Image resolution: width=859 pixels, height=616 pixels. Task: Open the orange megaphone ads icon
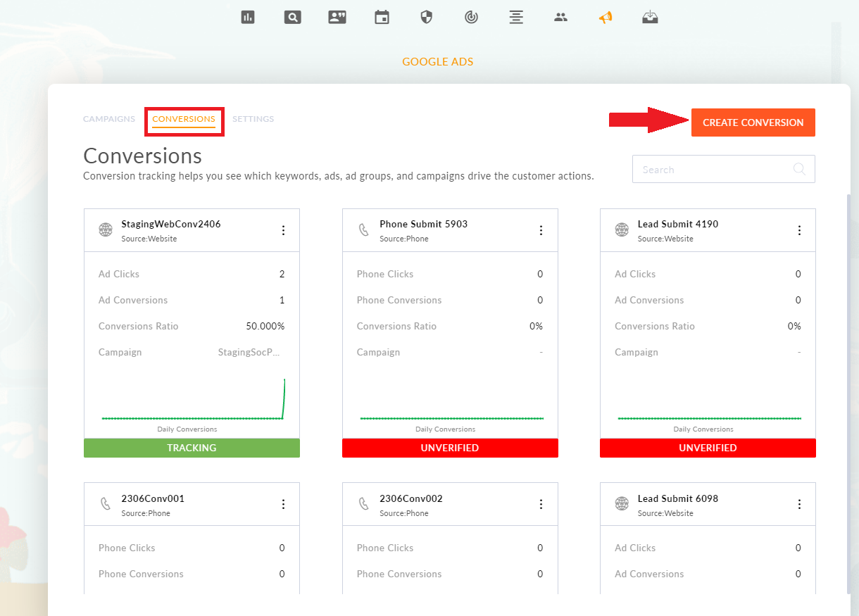click(x=606, y=18)
